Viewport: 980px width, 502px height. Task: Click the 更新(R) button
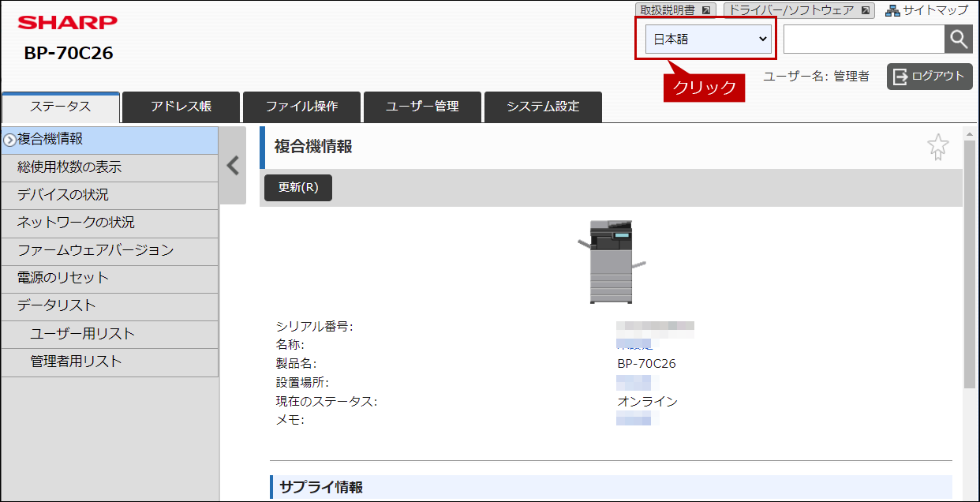(x=298, y=188)
